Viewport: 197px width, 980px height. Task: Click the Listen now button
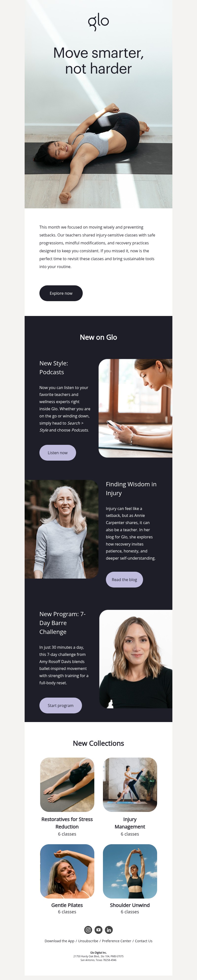(58, 453)
